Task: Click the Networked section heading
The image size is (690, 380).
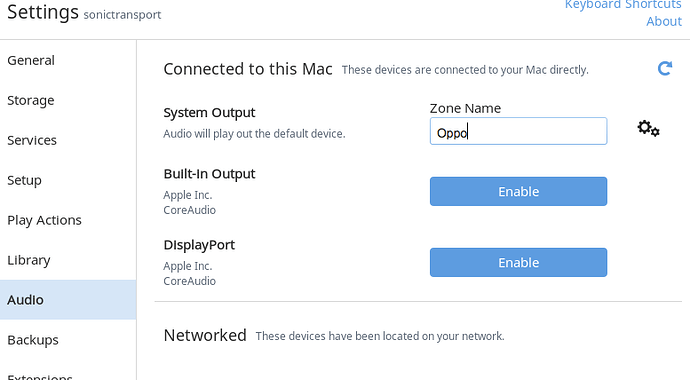Action: [x=205, y=336]
